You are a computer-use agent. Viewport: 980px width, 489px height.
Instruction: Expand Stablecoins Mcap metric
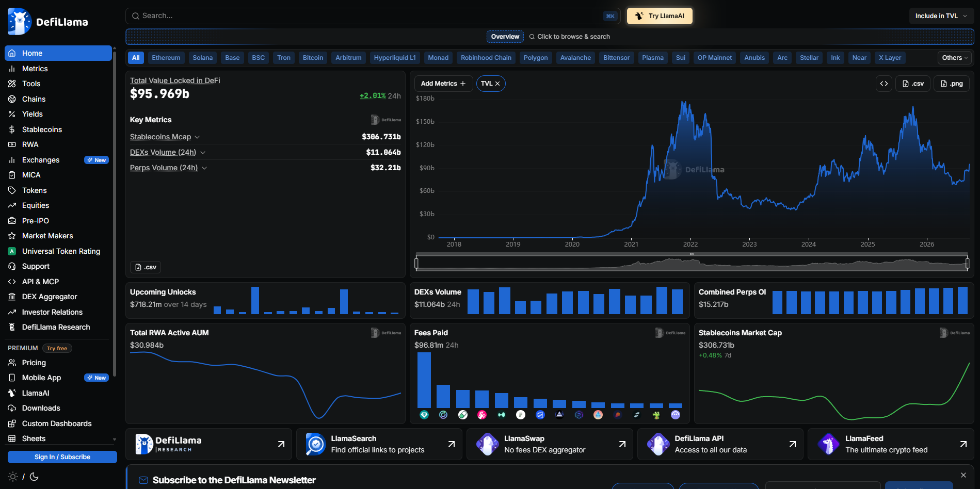(x=165, y=137)
